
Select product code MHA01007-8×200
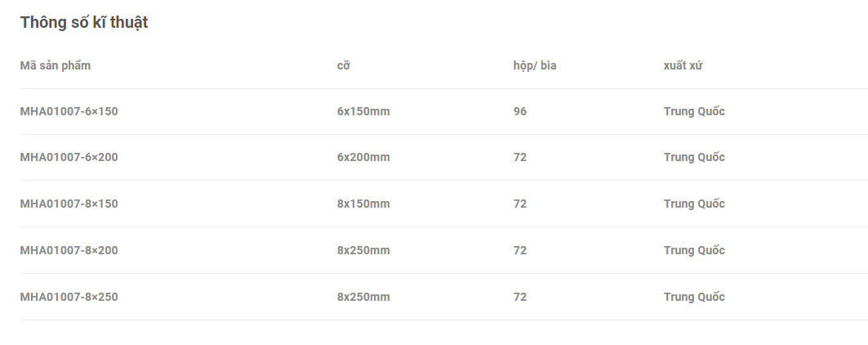click(x=69, y=251)
